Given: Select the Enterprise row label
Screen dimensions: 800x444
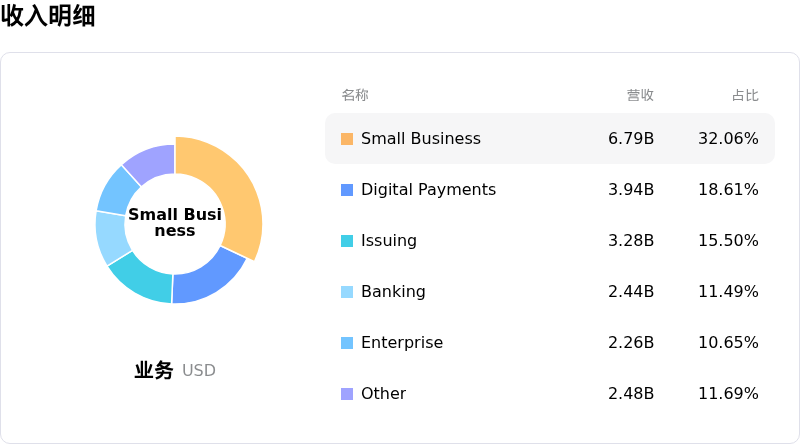Looking at the screenshot, I should click(402, 342).
